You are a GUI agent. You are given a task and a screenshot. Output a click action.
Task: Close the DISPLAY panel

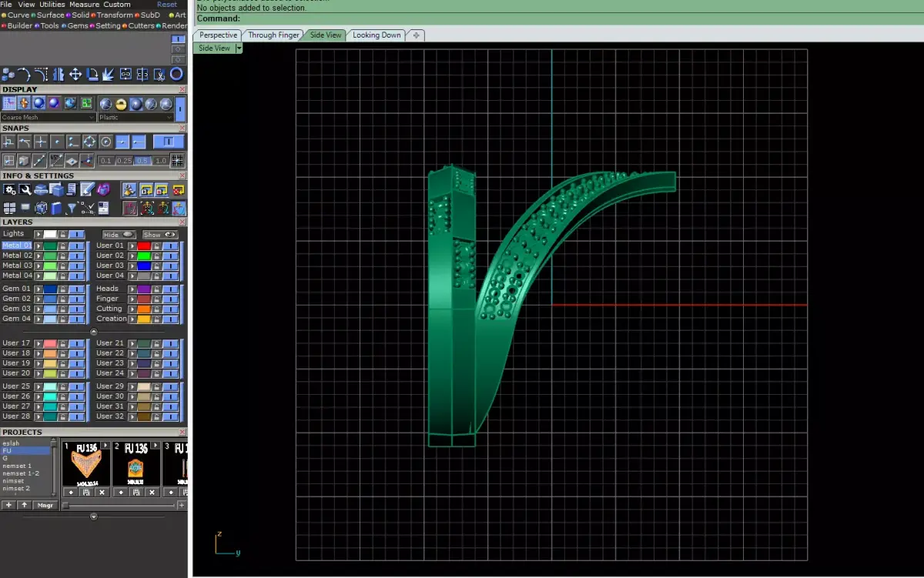click(182, 89)
